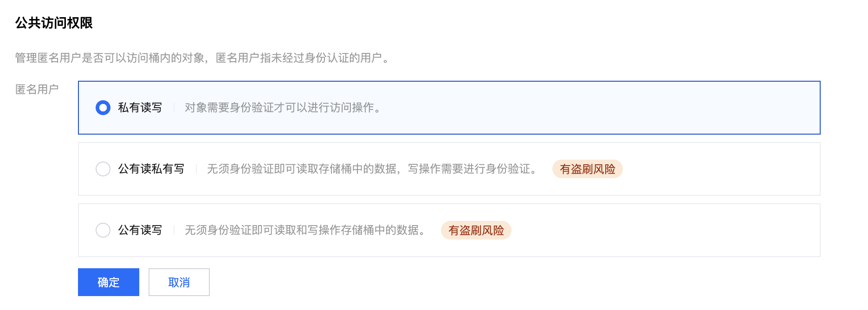Choose the 公有读私有写 radio button circle

(103, 169)
